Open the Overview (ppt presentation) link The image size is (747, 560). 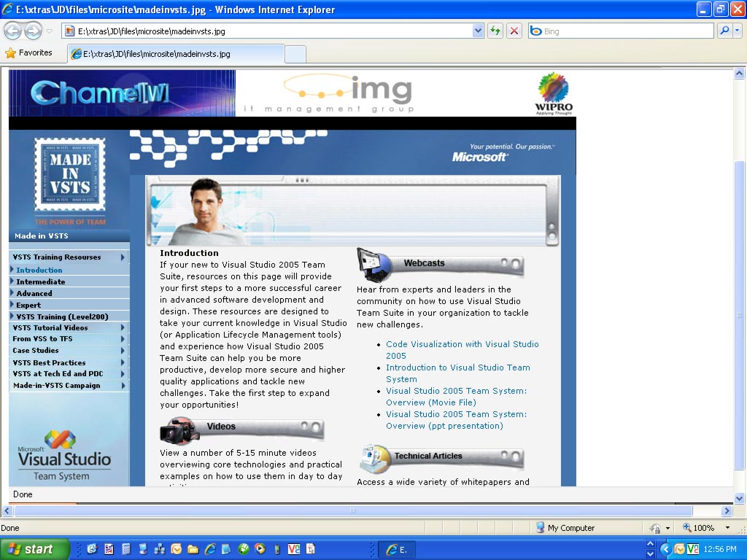tap(457, 420)
